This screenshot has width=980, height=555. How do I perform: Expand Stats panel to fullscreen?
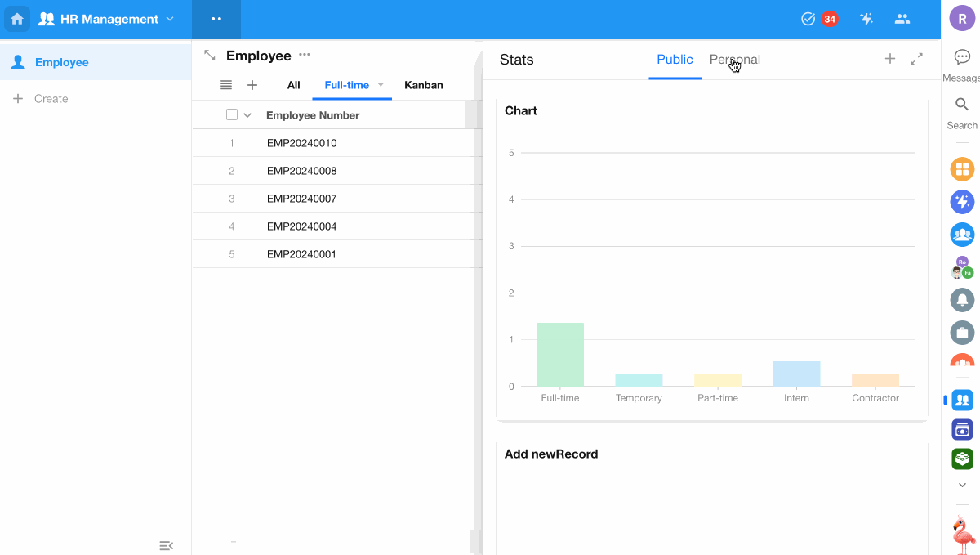(x=916, y=59)
